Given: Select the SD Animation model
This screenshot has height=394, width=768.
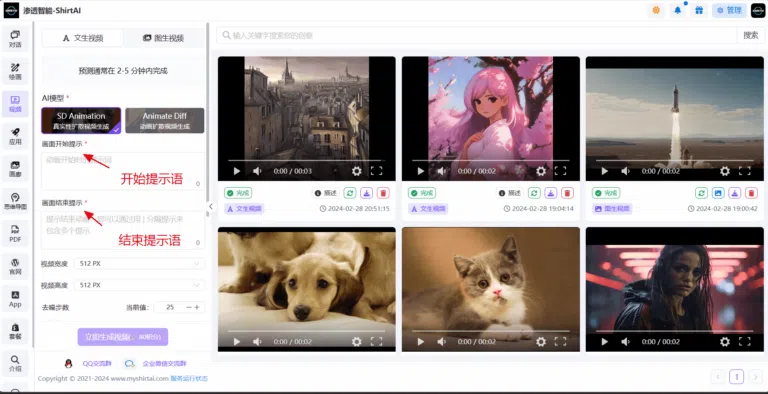Looking at the screenshot, I should [x=81, y=121].
